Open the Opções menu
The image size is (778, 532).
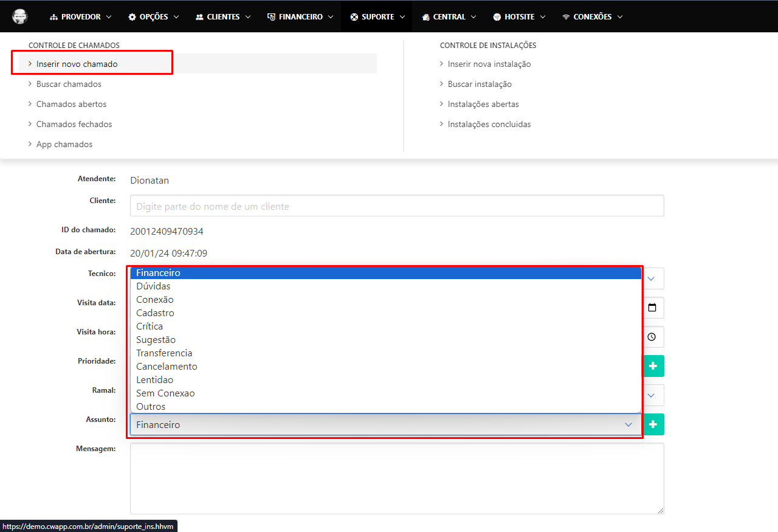pos(153,16)
